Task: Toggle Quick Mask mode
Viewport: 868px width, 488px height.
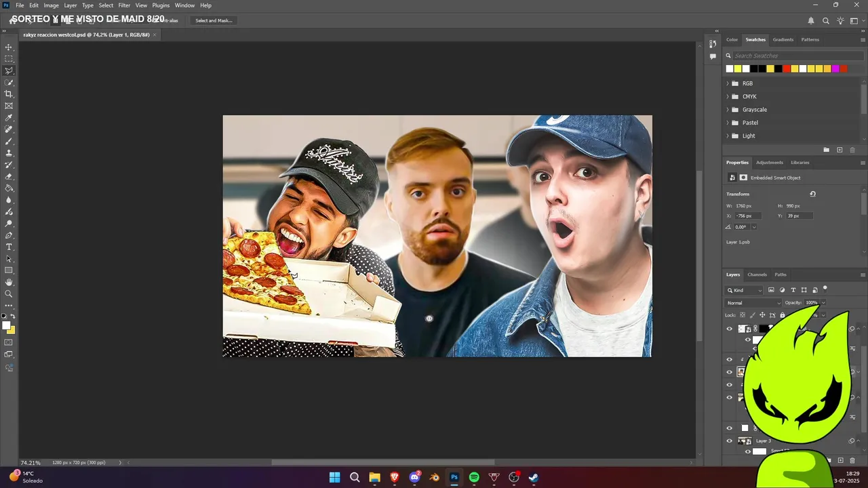Action: point(9,342)
